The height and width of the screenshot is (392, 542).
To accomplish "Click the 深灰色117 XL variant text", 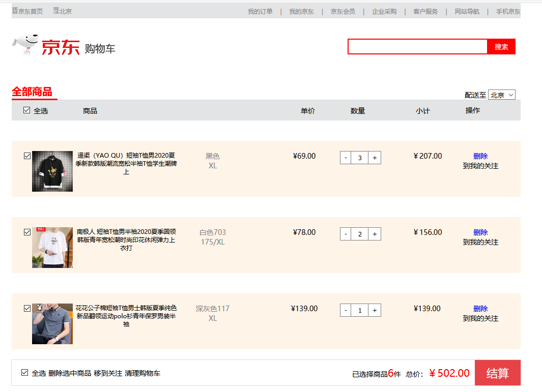I will tap(213, 314).
